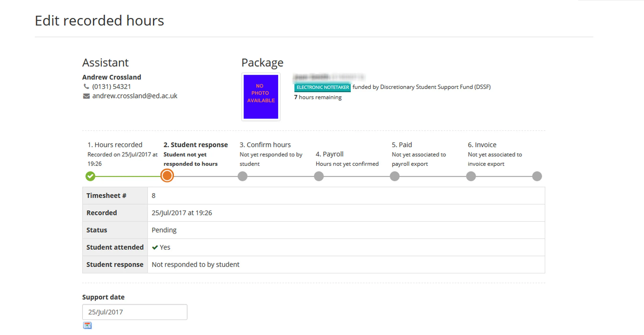
Task: Select the Invoice step marker
Action: (471, 176)
